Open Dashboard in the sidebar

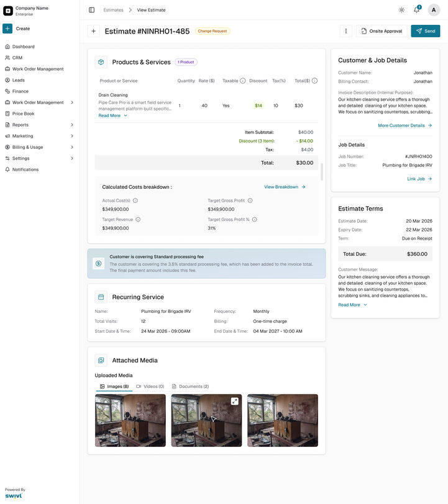click(23, 47)
